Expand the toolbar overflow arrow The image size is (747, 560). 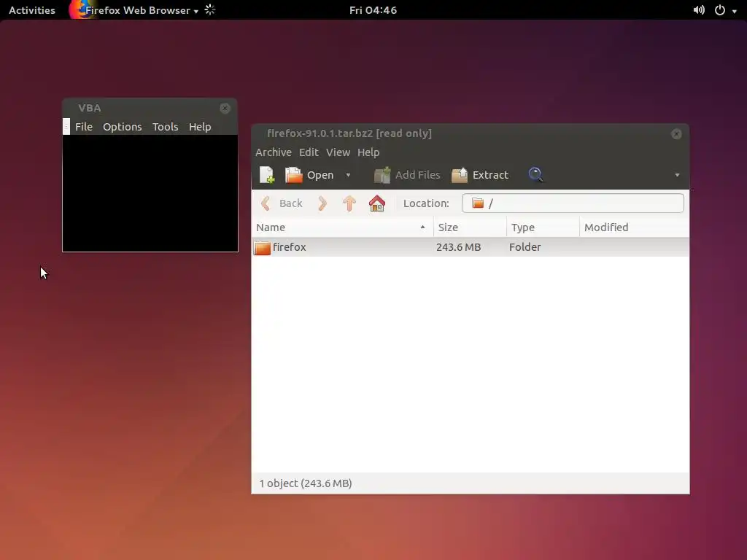677,175
